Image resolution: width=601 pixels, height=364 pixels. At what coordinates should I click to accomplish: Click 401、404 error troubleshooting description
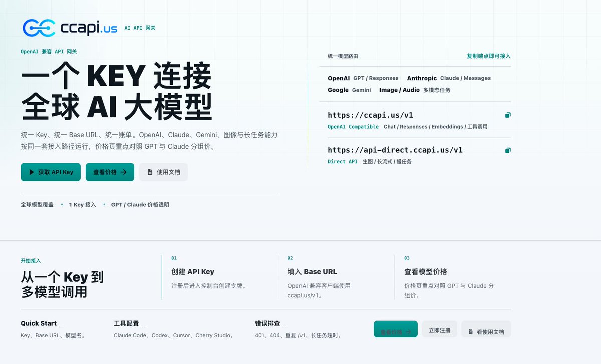[299, 335]
